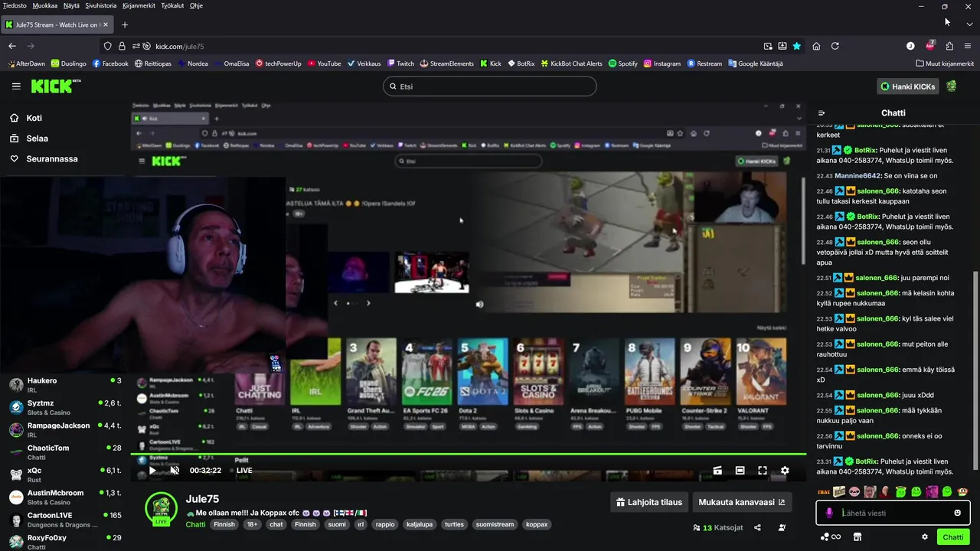Insert the PRAY emote from quick emotes
The width and height of the screenshot is (980, 551).
coord(824,491)
